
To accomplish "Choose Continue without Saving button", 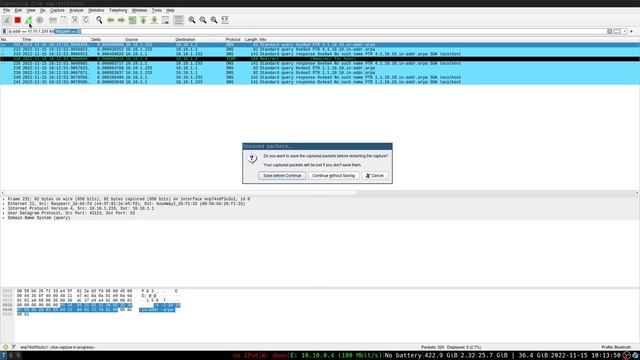I will pos(333,176).
